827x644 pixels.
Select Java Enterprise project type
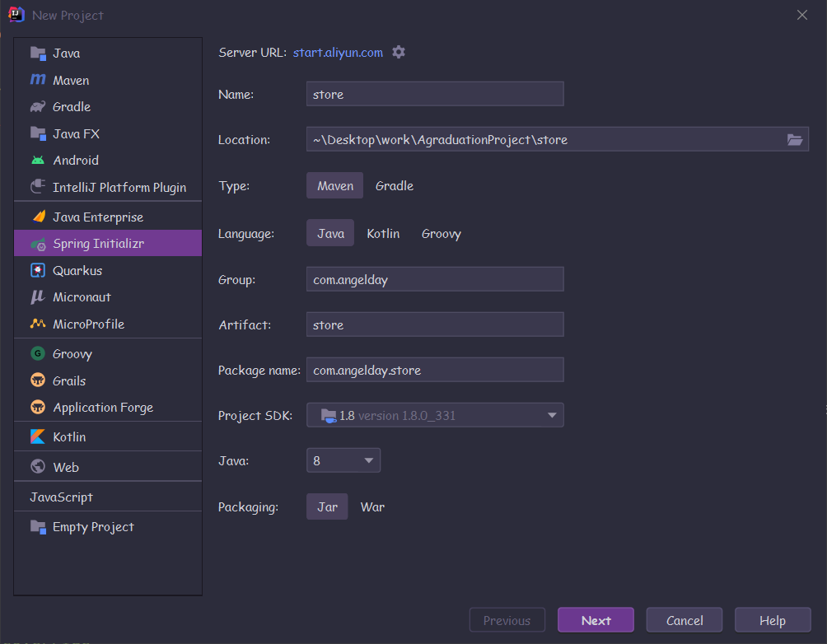coord(98,217)
